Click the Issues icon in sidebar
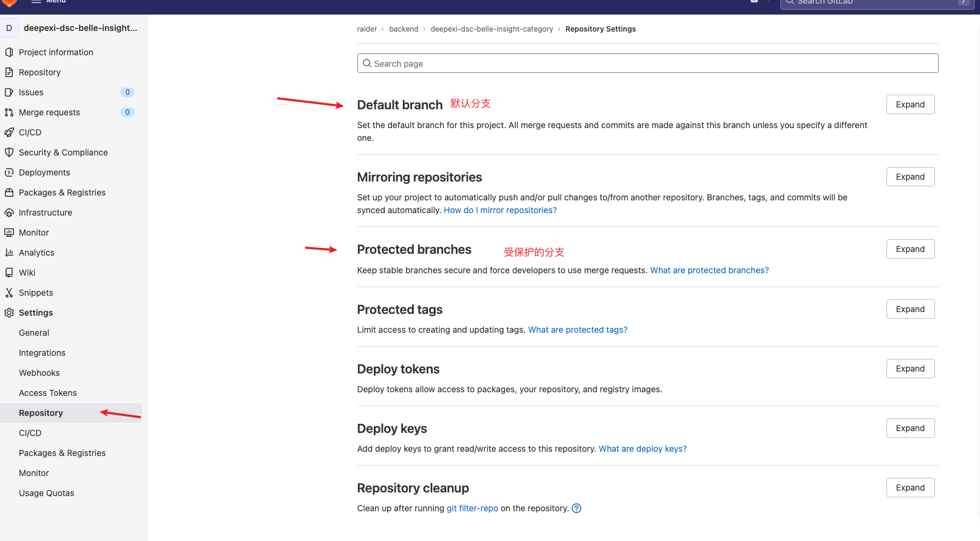The image size is (980, 541). (9, 92)
